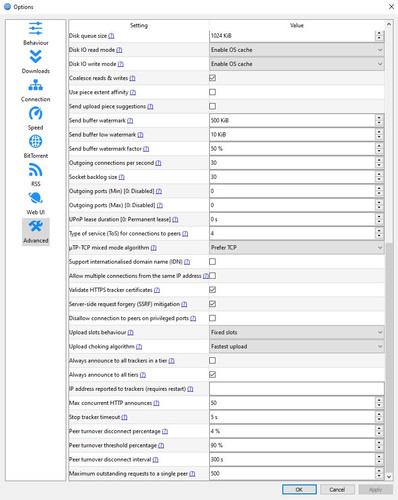Click the Peer turnover disconnect percentage spinner
398x500 pixels.
click(379, 431)
